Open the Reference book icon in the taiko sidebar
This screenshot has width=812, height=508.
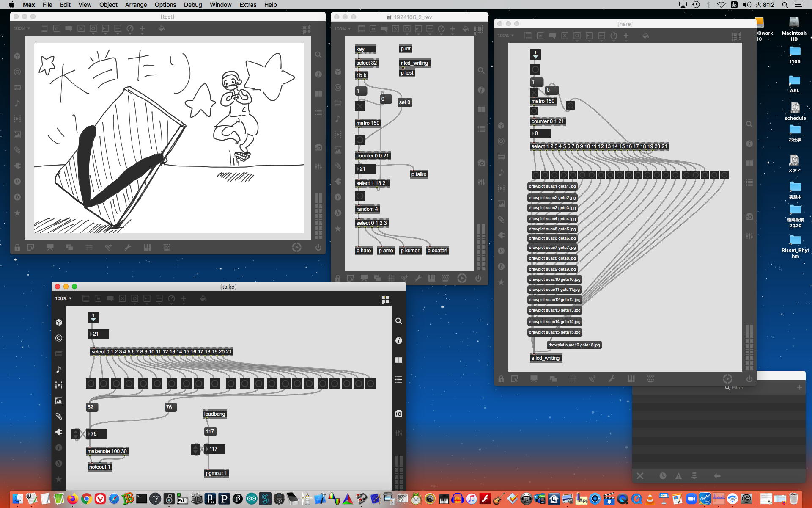tap(398, 360)
